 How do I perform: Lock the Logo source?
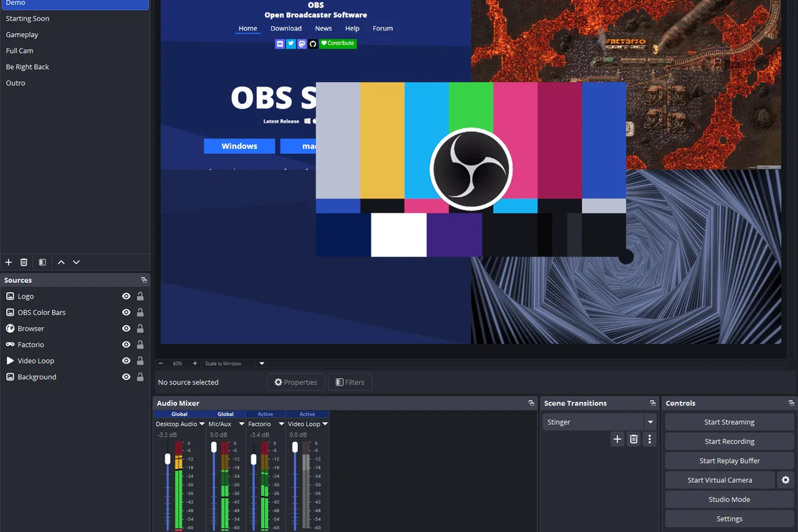(140, 297)
